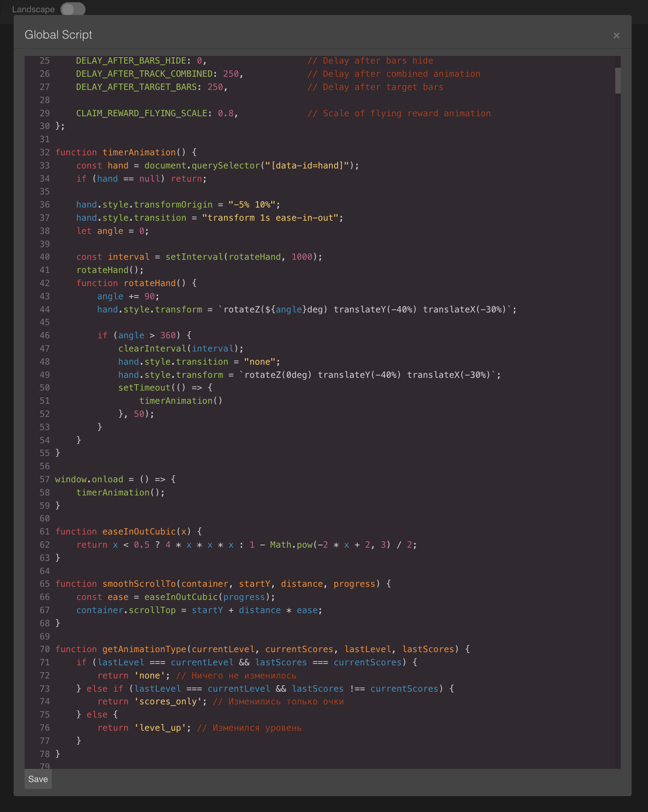Click line number 57 in the gutter

[x=45, y=479]
